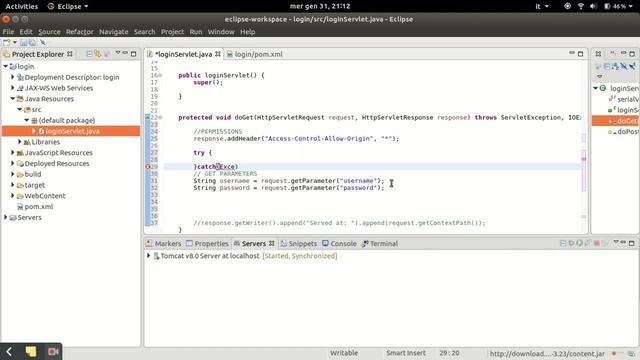The image size is (640, 360).
Task: Stop the server with red square icon
Action: coord(596,243)
